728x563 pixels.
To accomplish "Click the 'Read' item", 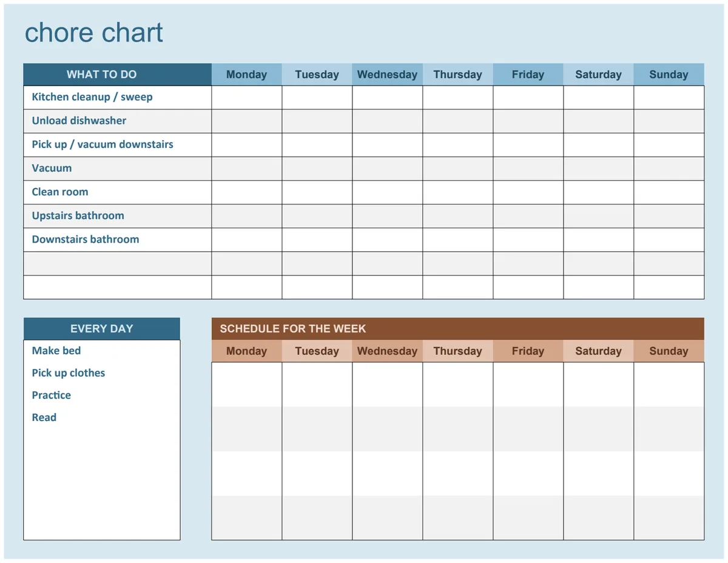I will click(x=44, y=417).
